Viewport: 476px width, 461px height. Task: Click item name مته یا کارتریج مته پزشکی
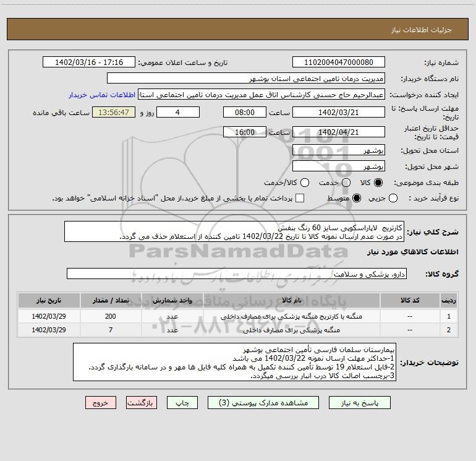coord(291,317)
